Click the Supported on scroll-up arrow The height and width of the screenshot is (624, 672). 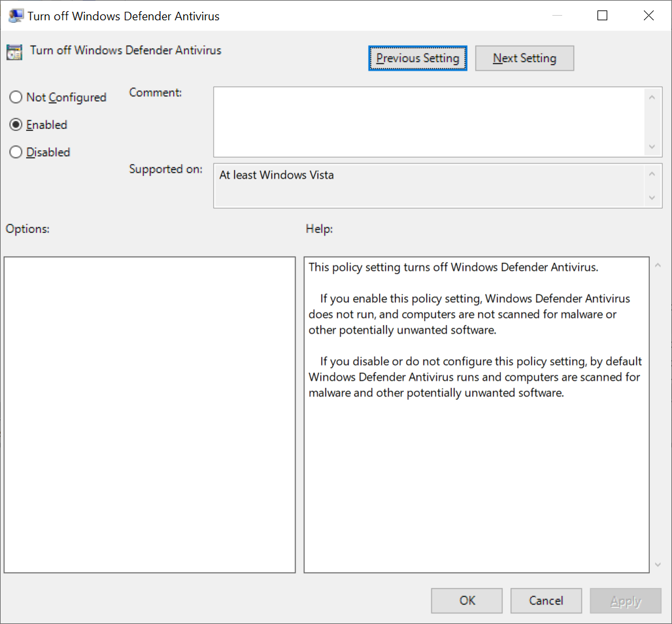click(x=652, y=173)
